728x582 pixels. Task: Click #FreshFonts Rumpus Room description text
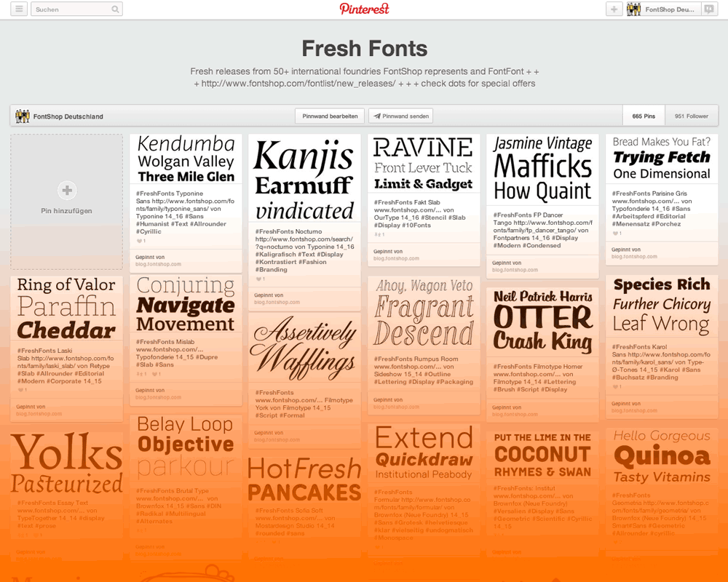tap(424, 370)
